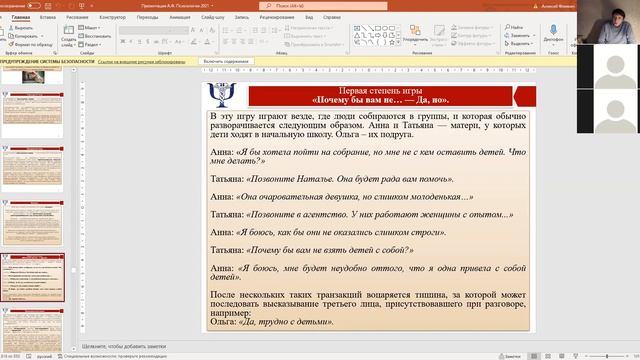Click Эффекты фигуры (Shape Effects)
The width and height of the screenshot is (640, 360).
tap(473, 43)
